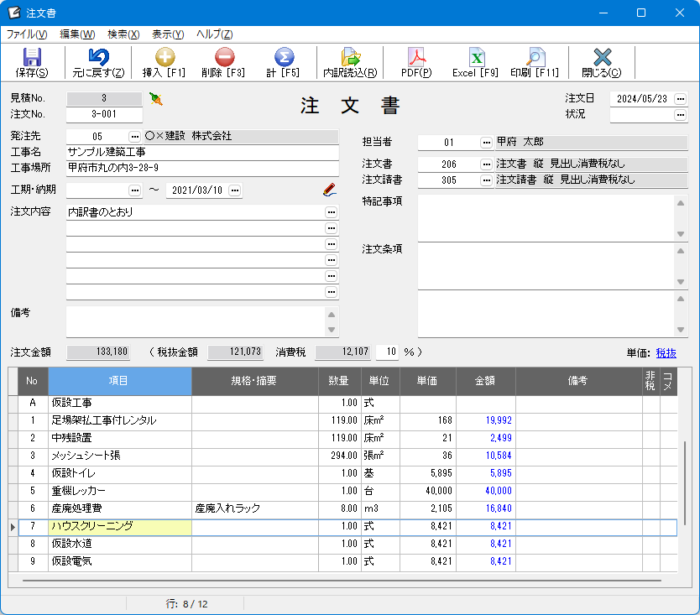Click the 単価 column header
700x615 pixels.
pyautogui.click(x=428, y=381)
